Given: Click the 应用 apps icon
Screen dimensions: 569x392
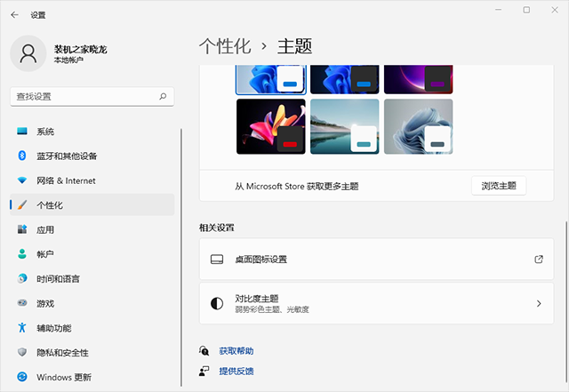Looking at the screenshot, I should [x=22, y=229].
